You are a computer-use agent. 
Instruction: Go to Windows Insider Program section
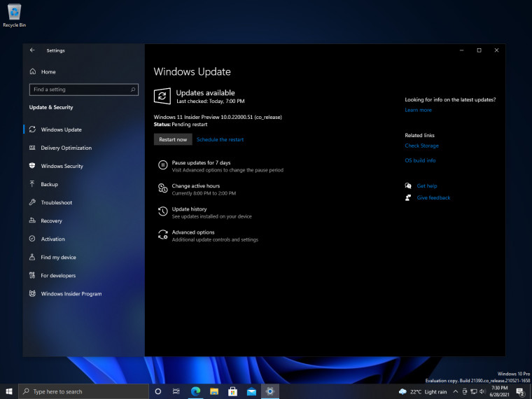[71, 294]
